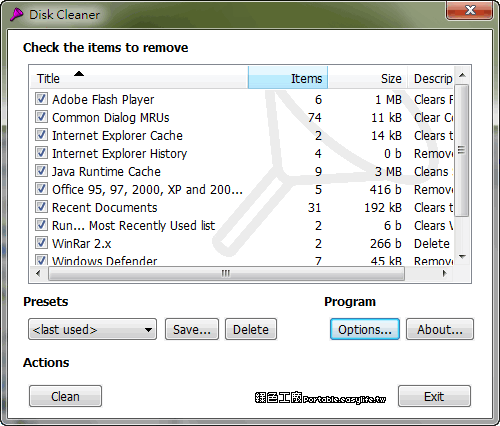
Task: Select the WinRar 2.x row title
Action: [82, 243]
